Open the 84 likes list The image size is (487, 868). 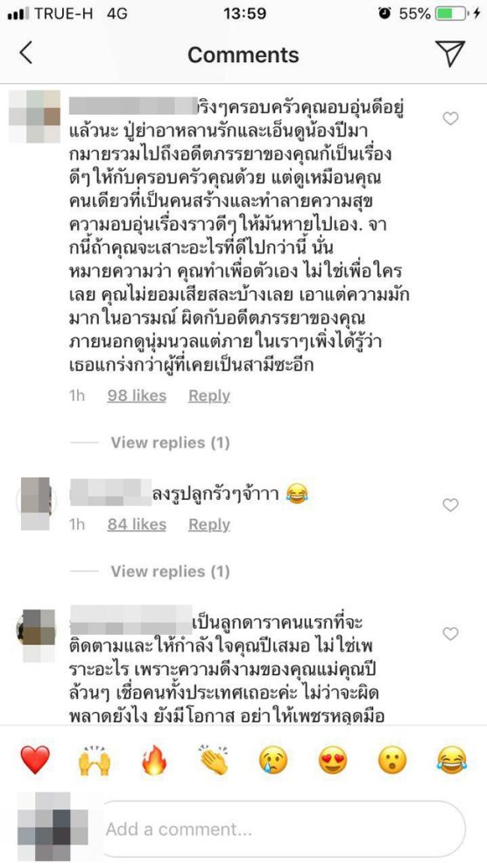point(137,524)
